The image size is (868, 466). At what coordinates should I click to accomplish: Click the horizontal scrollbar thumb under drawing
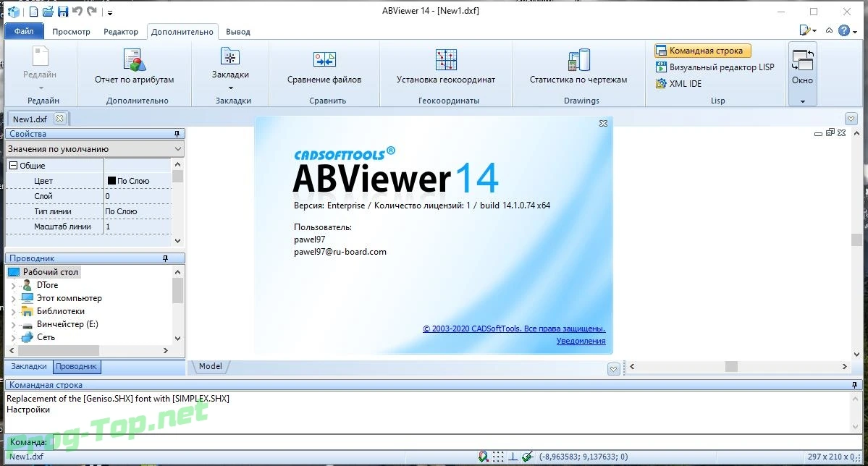click(731, 366)
